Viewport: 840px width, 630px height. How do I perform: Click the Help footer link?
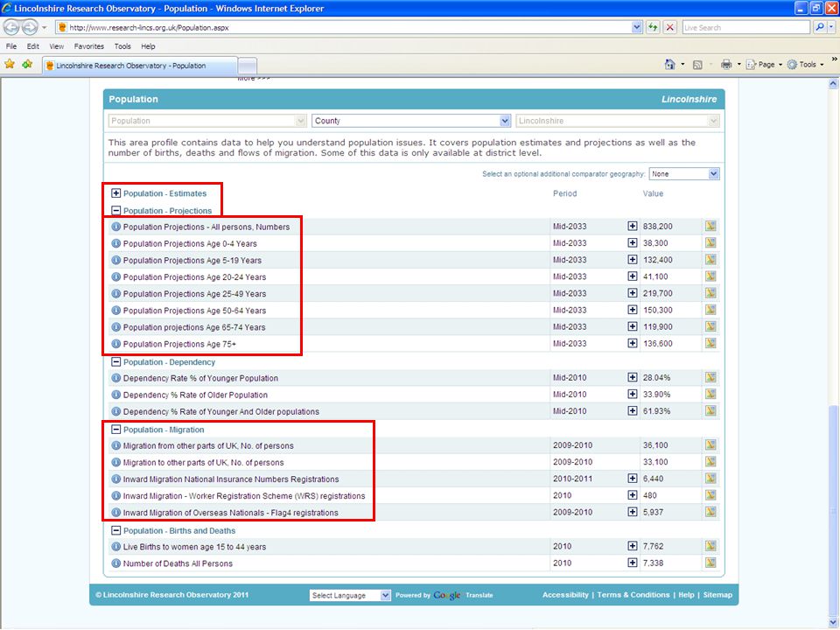point(686,595)
